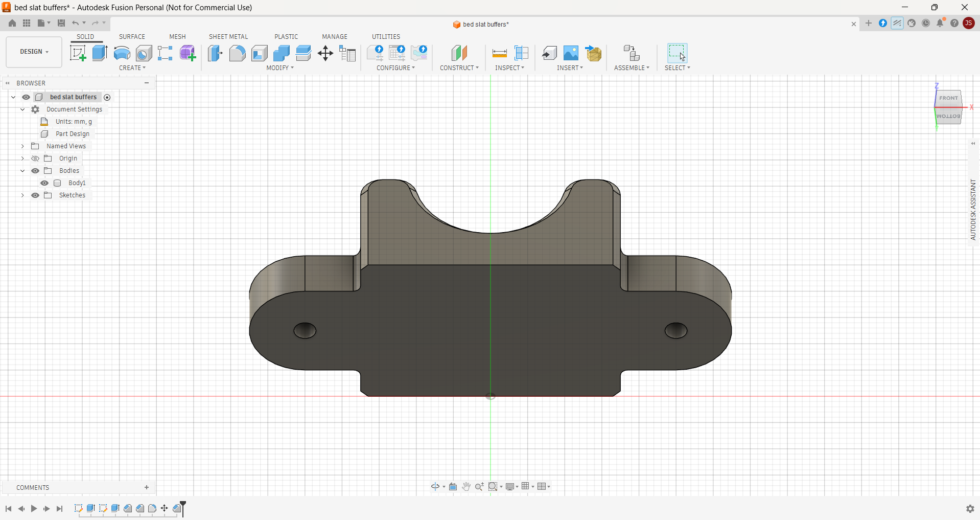Select the Offset Face tool

point(303,53)
